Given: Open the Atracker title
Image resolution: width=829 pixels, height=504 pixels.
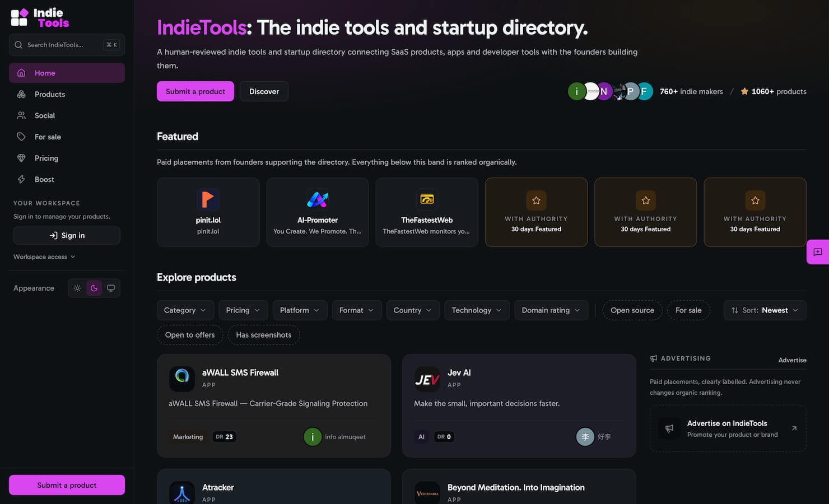Looking at the screenshot, I should [x=218, y=487].
